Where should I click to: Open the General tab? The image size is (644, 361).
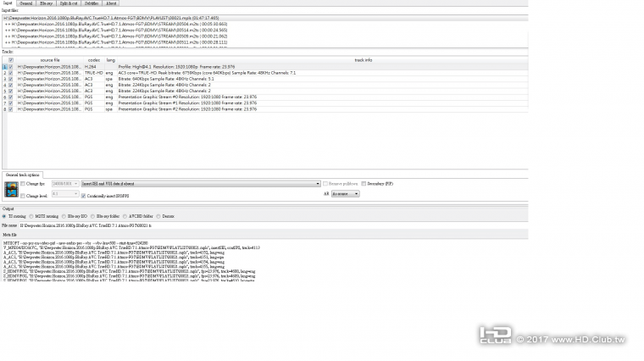pos(26,3)
